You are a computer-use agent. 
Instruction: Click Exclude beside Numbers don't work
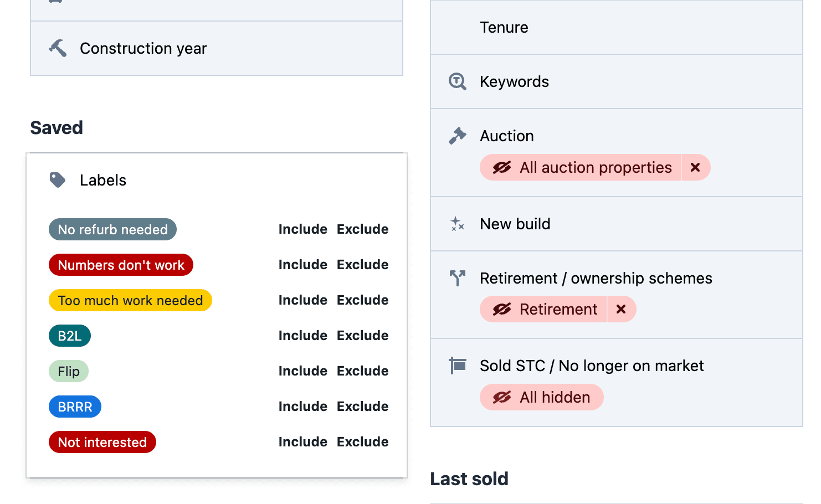tap(362, 264)
